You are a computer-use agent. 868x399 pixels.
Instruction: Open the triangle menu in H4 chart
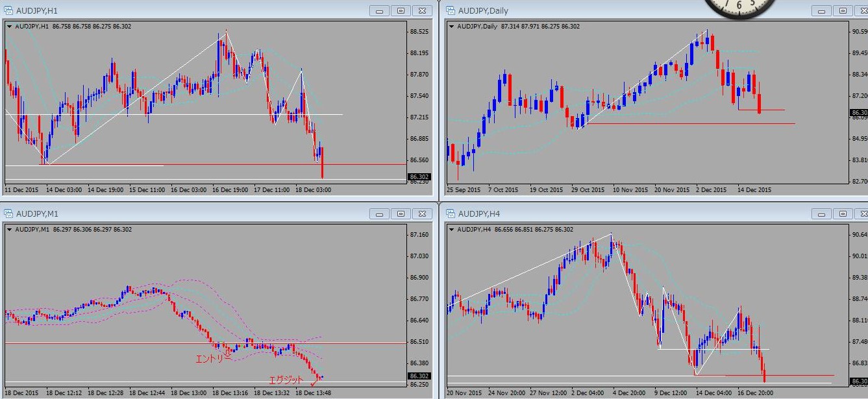pos(451,230)
